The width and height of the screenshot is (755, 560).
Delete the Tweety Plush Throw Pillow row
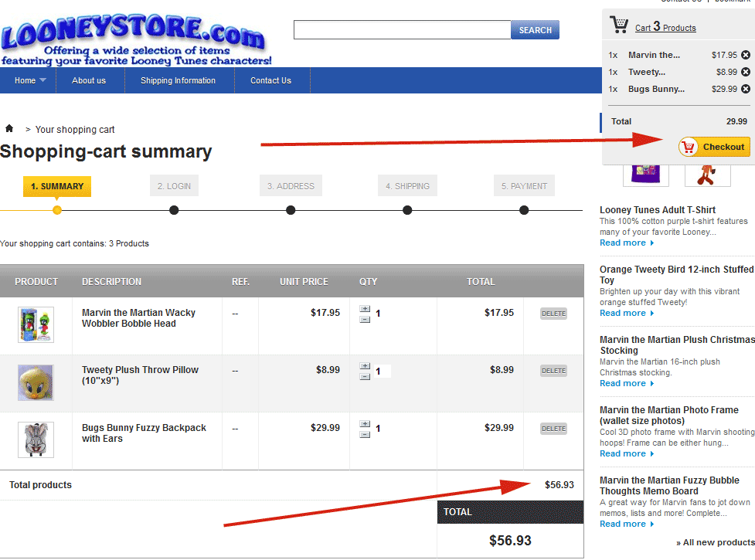[x=553, y=371]
